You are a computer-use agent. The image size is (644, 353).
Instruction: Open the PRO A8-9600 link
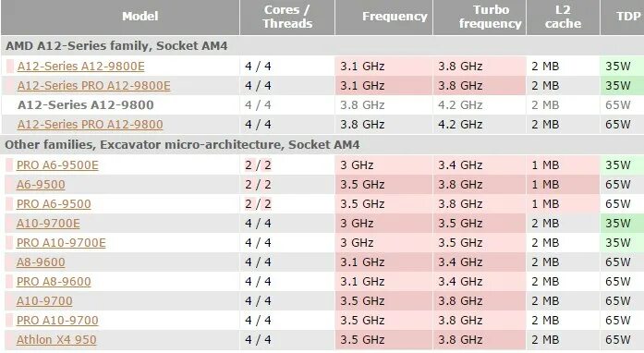tap(54, 282)
